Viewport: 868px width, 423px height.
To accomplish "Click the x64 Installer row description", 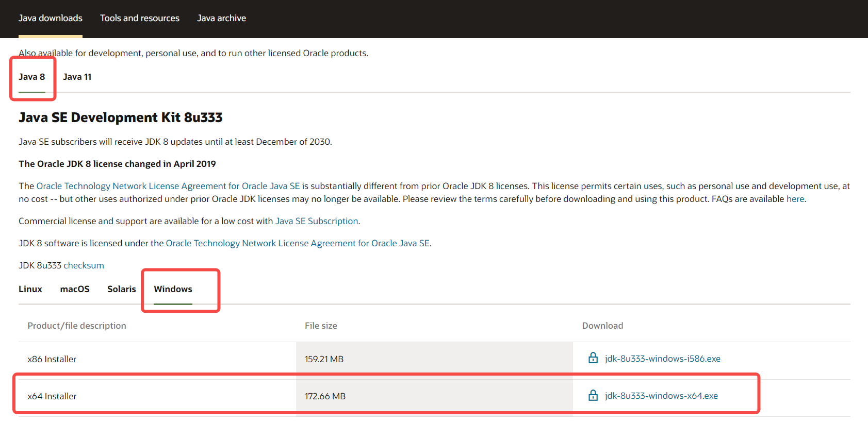I will (x=52, y=396).
